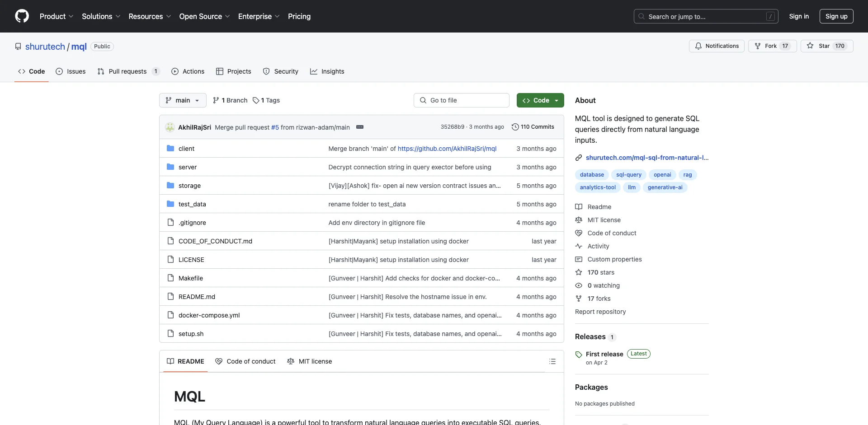Screen dimensions: 868x425
Task: Open the Security tab
Action: 281,71
